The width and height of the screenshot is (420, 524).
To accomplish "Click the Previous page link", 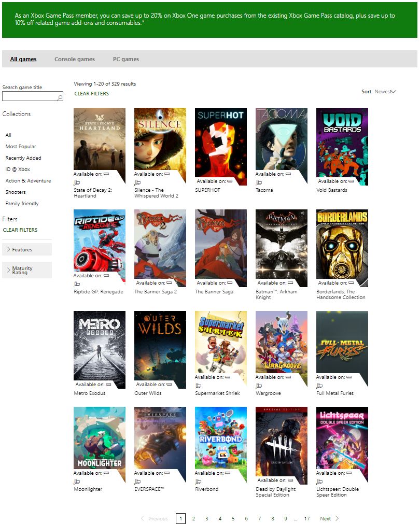I will (x=158, y=518).
